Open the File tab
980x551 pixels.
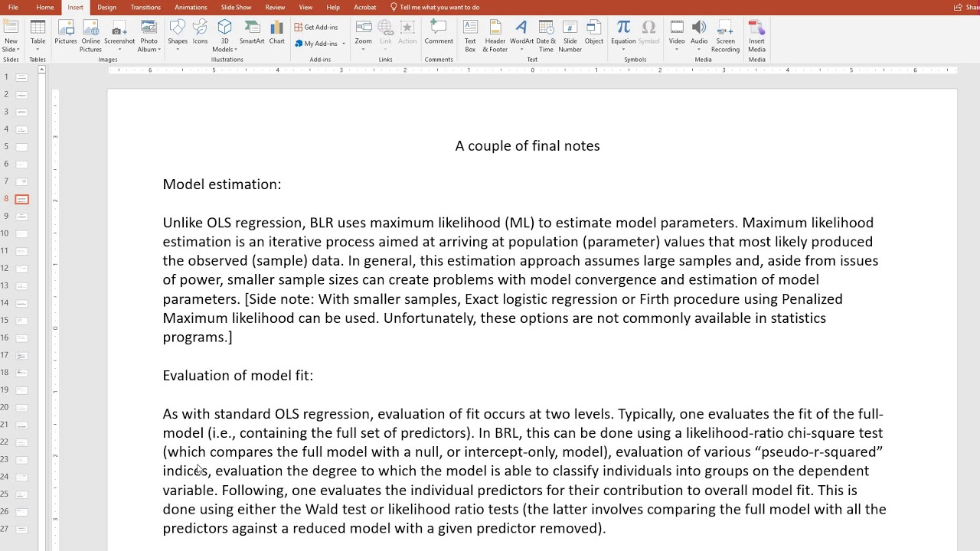click(x=13, y=7)
